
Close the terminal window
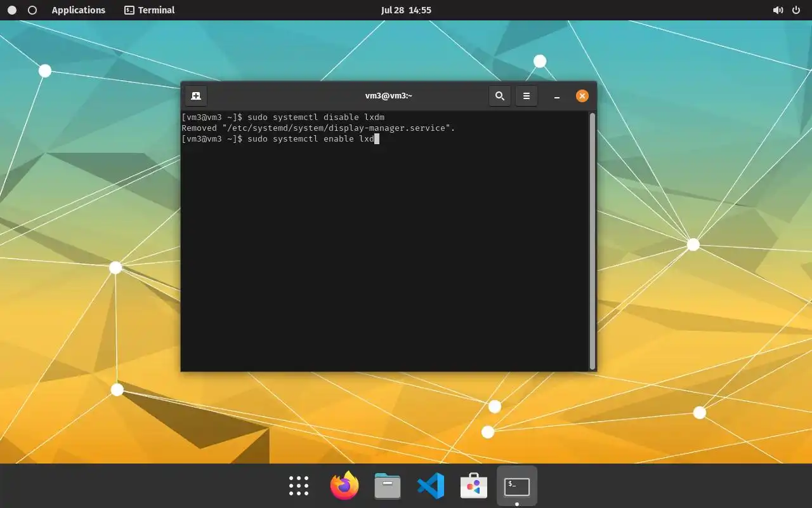coord(582,96)
